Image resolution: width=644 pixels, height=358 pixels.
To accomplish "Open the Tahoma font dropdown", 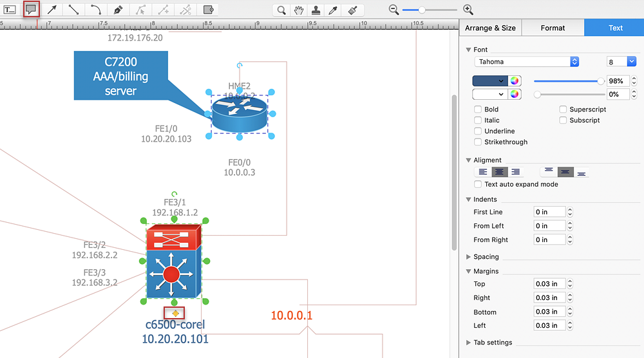I will (527, 62).
